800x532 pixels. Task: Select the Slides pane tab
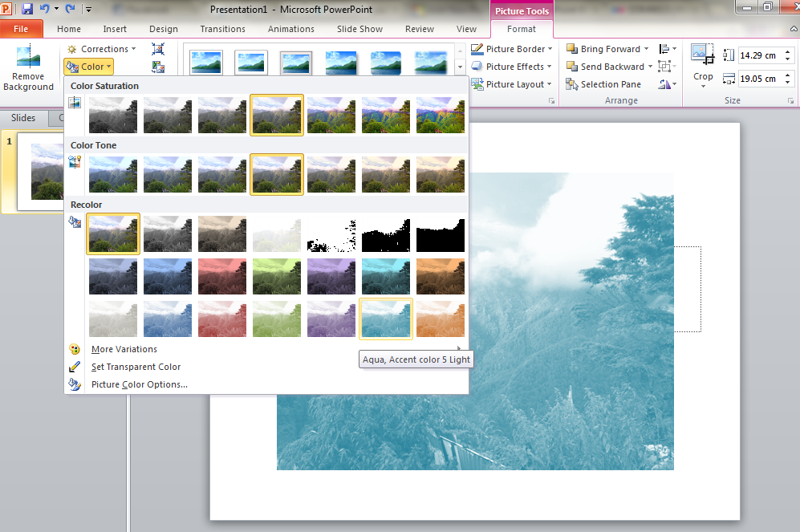coord(23,118)
